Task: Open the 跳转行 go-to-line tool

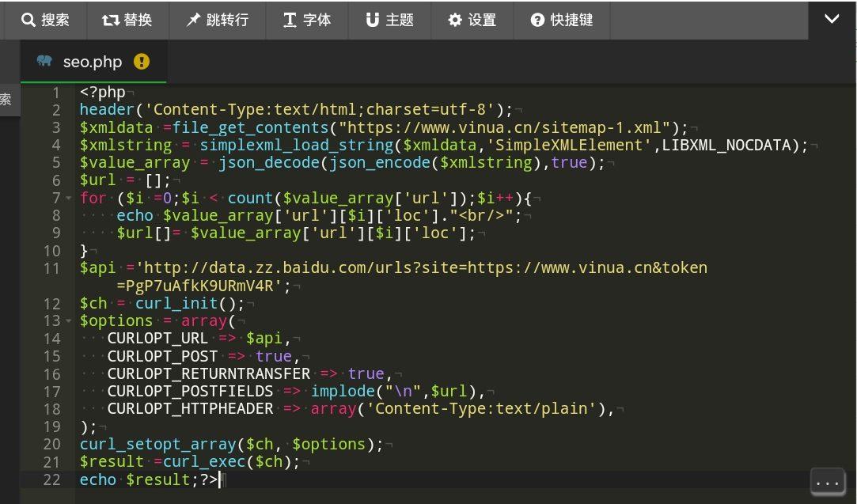Action: coord(217,21)
